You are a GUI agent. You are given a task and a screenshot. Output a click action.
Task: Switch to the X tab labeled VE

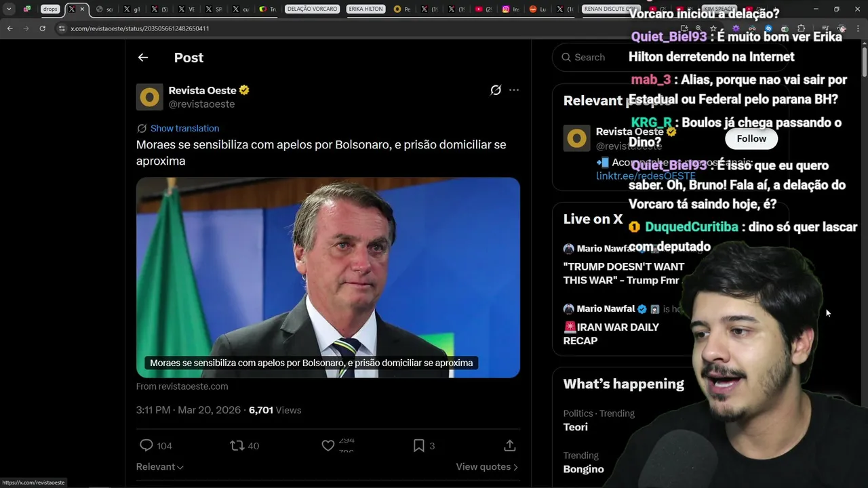click(x=186, y=9)
